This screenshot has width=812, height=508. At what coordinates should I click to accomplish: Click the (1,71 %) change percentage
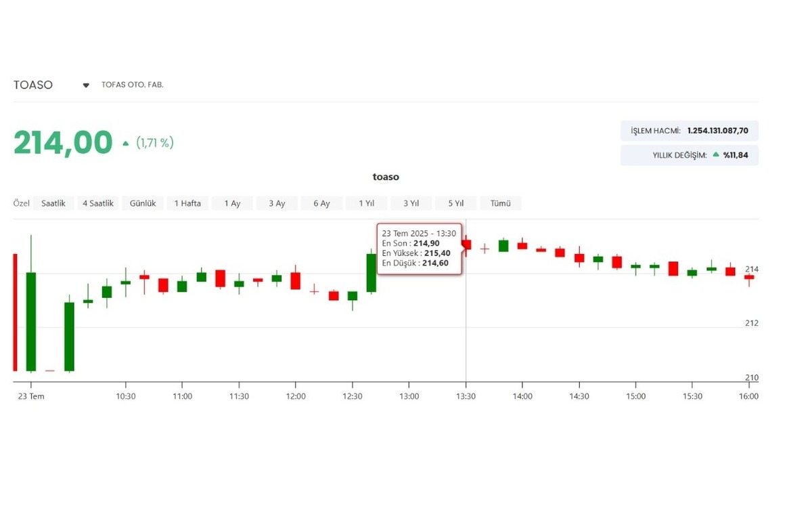coord(155,143)
